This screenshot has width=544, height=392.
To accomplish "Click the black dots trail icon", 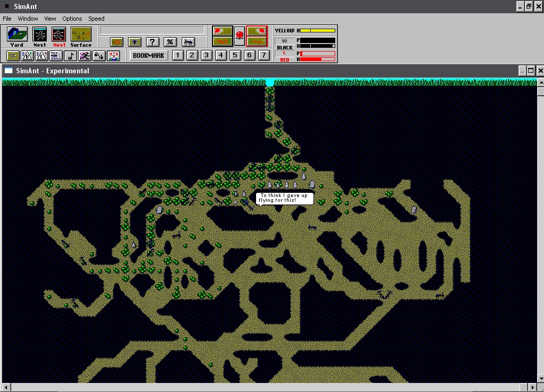I will coord(99,56).
